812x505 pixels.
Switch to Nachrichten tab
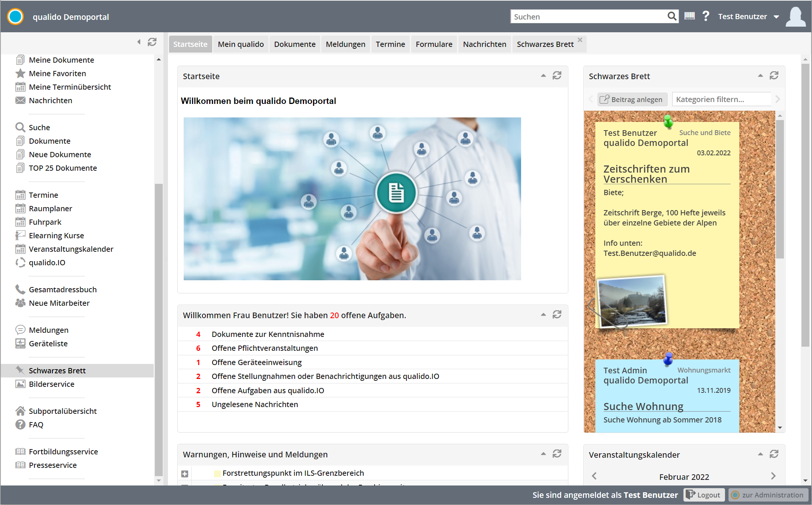click(x=485, y=44)
